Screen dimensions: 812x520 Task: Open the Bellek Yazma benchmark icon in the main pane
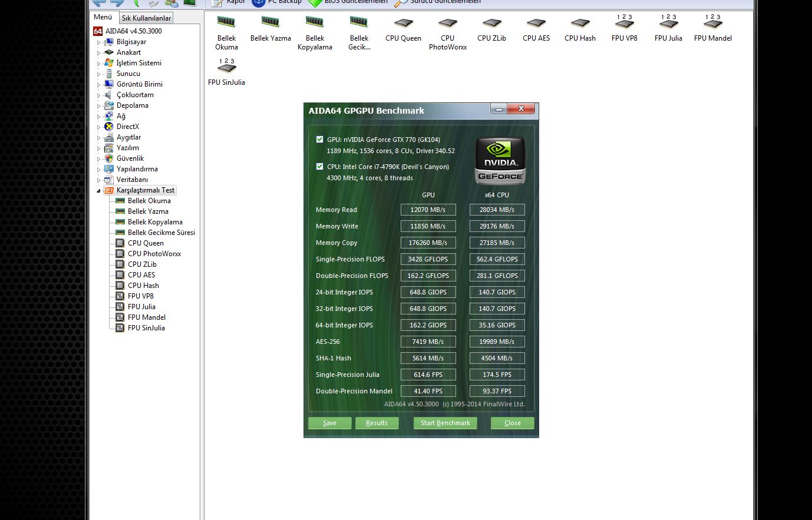270,29
